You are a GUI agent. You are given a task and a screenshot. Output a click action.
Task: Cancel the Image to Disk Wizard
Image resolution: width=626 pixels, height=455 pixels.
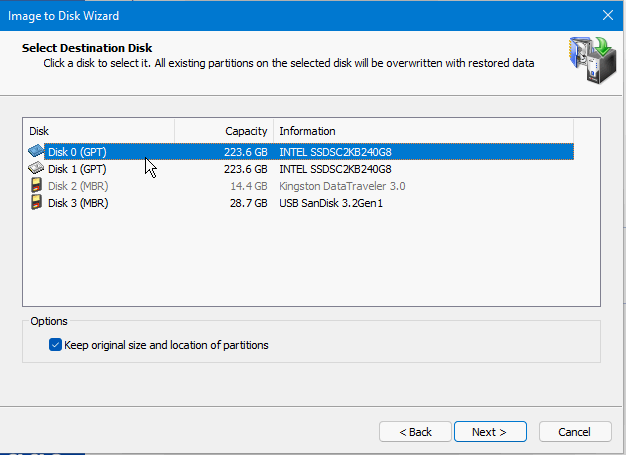[575, 432]
